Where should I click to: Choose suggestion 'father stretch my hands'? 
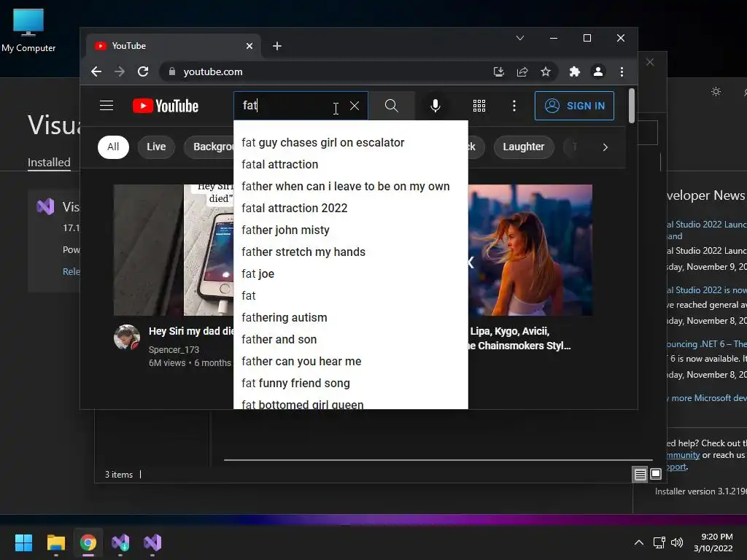click(x=351, y=252)
